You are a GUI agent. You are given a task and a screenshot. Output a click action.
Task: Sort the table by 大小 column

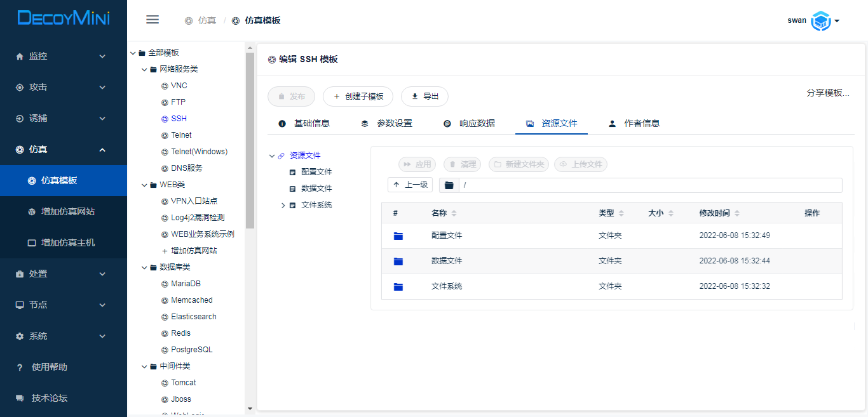(x=670, y=213)
